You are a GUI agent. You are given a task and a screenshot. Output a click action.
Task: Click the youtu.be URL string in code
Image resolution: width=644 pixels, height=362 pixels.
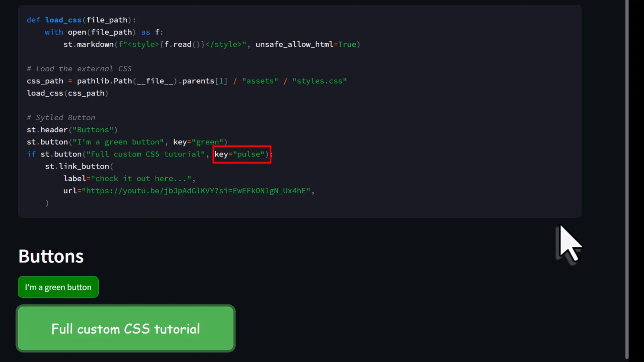196,191
